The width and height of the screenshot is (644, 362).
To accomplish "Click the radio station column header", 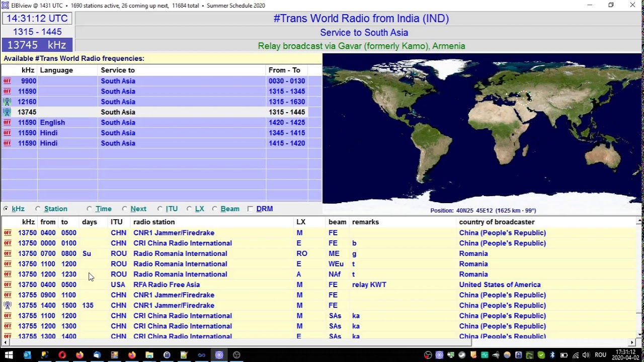I will (154, 222).
